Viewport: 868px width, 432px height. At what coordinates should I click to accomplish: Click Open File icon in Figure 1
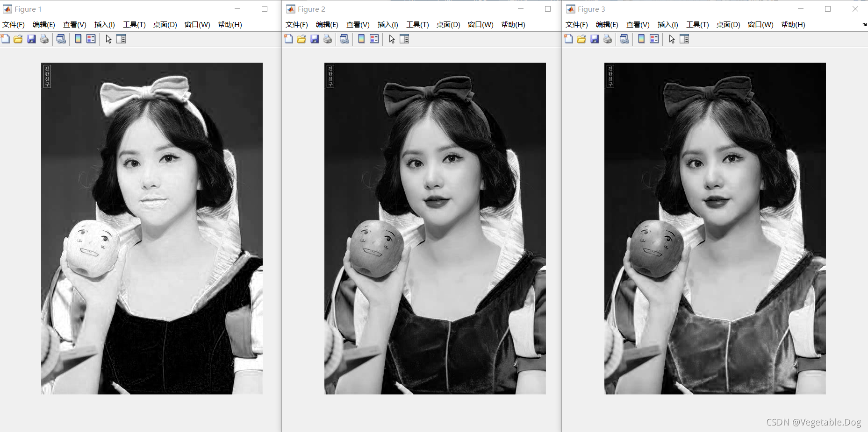coord(18,39)
